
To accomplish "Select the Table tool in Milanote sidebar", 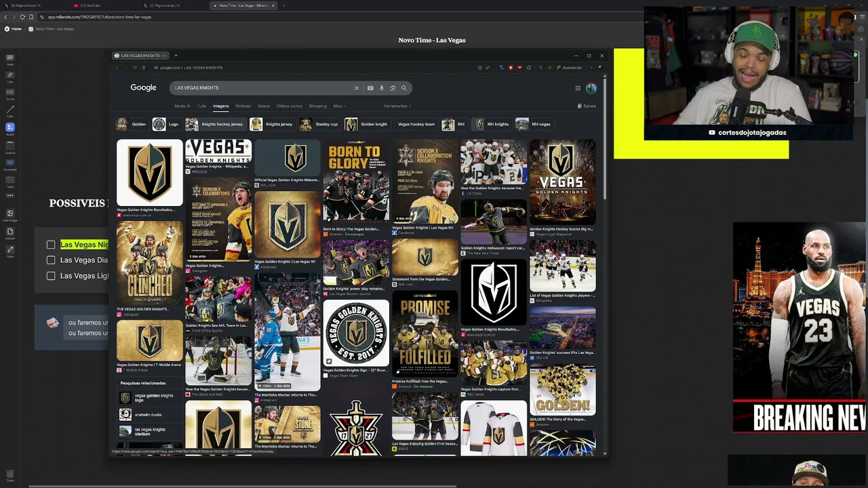I will pos(10,180).
